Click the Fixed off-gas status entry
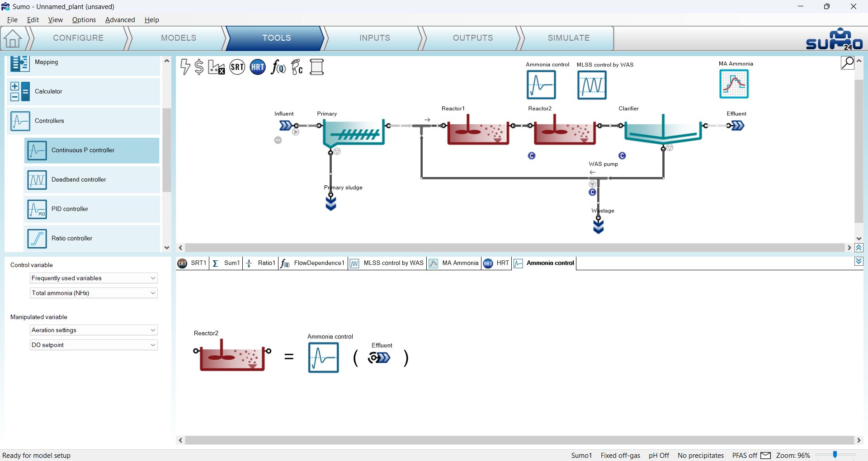The image size is (868, 461). (620, 455)
